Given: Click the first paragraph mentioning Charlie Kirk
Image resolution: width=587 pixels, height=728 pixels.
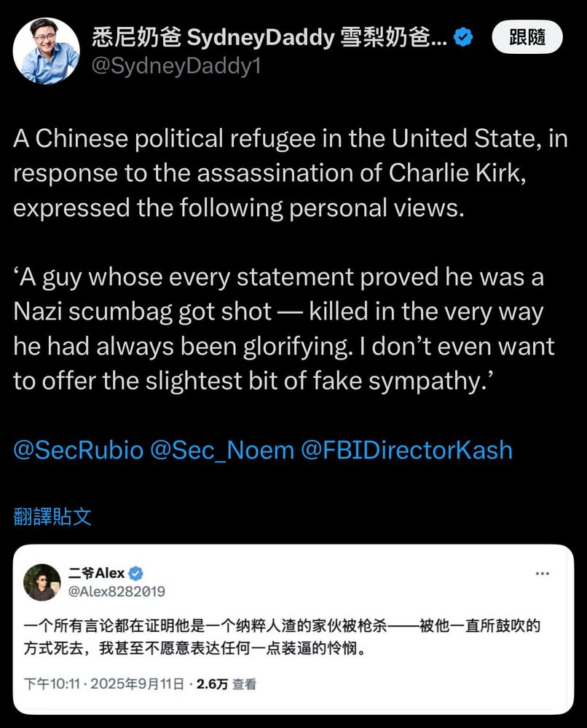Looking at the screenshot, I should pyautogui.click(x=291, y=173).
